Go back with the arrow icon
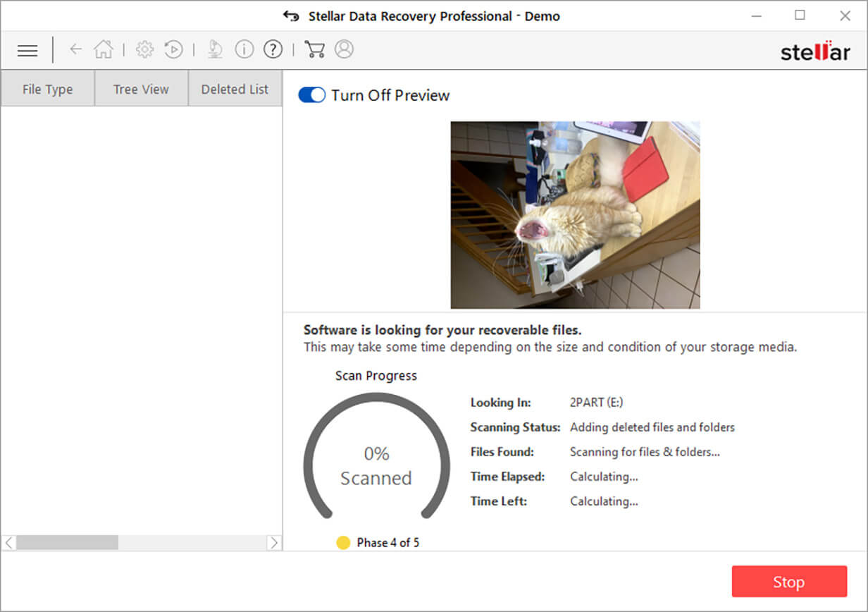This screenshot has height=612, width=868. 75,49
